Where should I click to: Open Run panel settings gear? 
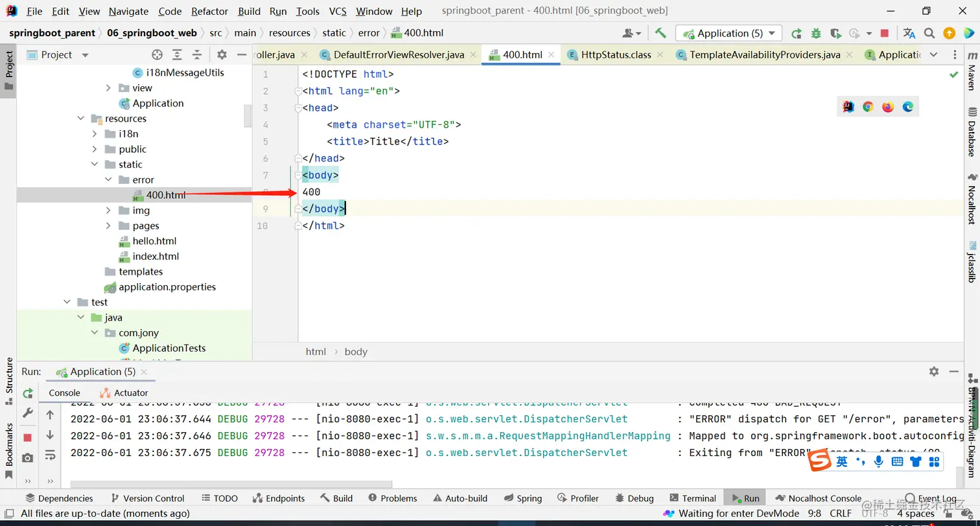click(x=934, y=371)
